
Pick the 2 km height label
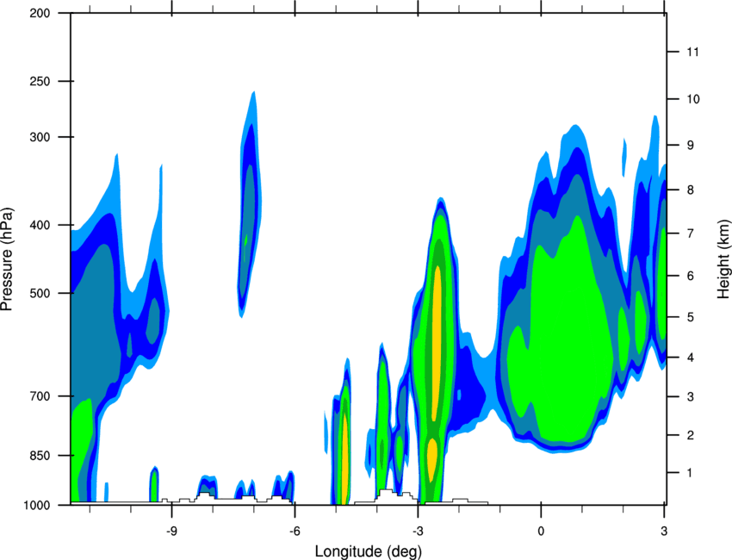coord(690,435)
